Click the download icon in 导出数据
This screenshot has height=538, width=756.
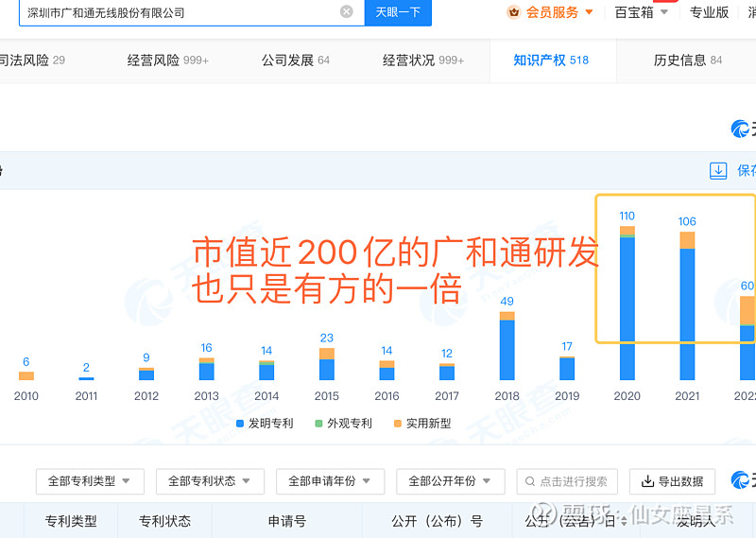(647, 481)
